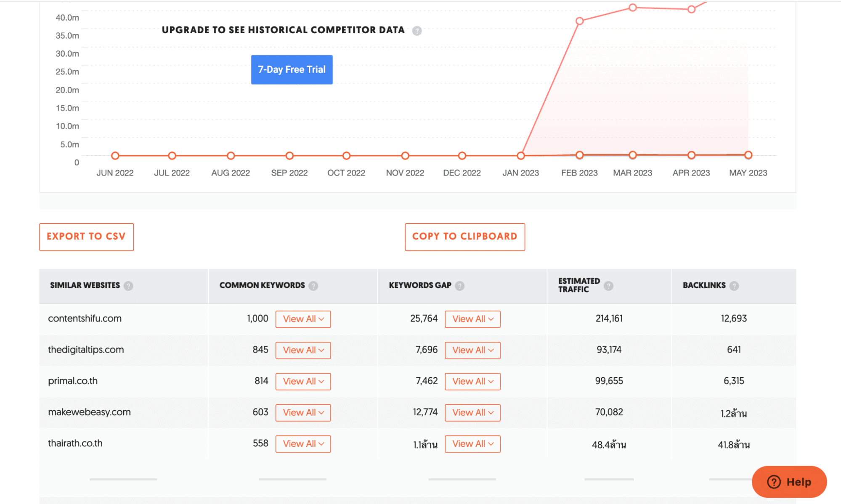Image resolution: width=841 pixels, height=504 pixels.
Task: Expand common keywords View All for primal.co.th
Action: (x=303, y=381)
